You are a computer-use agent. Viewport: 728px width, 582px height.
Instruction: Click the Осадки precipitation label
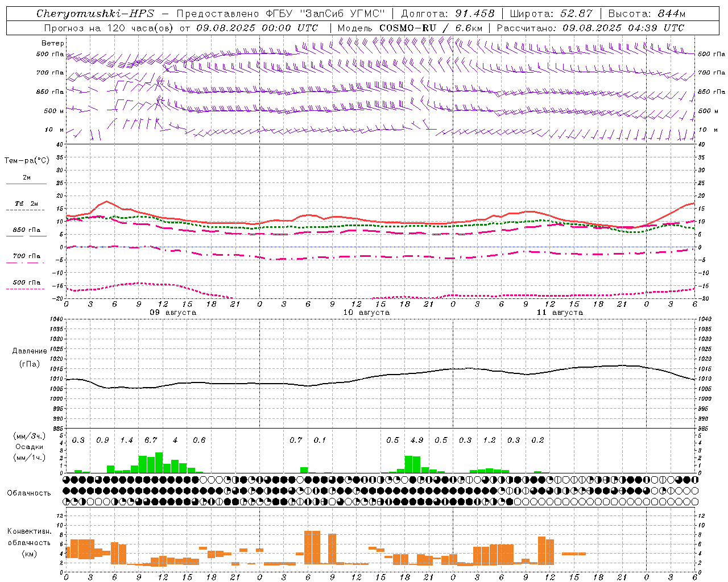pos(28,447)
